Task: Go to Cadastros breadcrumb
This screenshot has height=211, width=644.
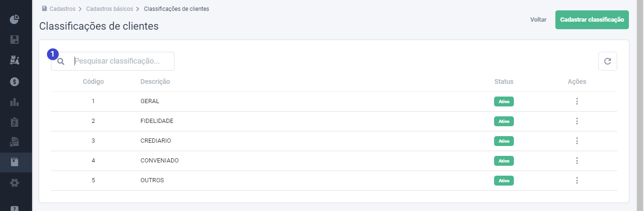Action: click(x=62, y=8)
